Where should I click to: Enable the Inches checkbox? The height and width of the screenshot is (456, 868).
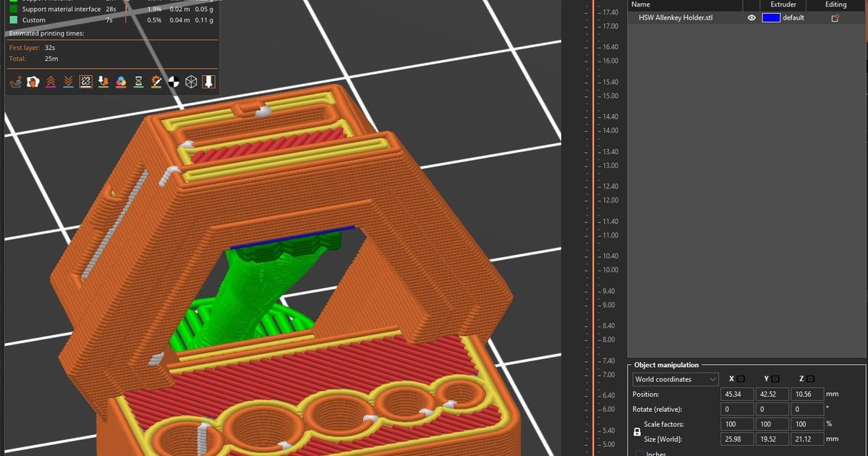(639, 454)
